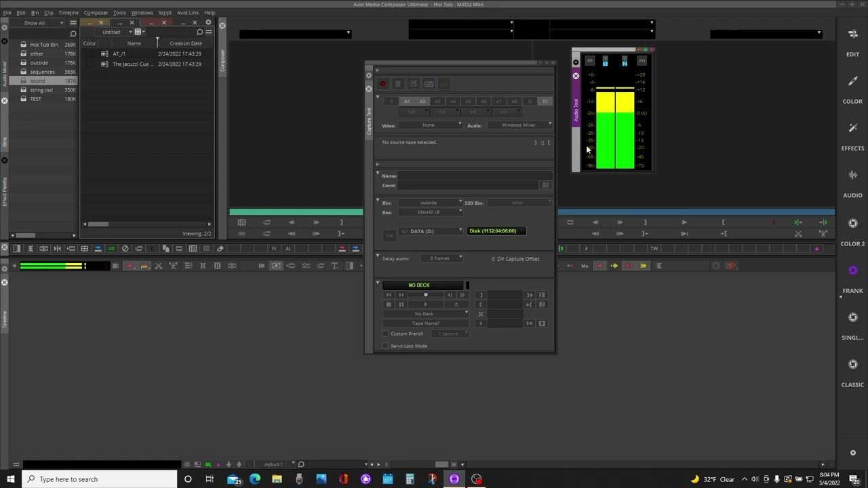Select the yellow Overwrite icon on timeline toolbar
The image size is (868, 488).
click(x=144, y=266)
